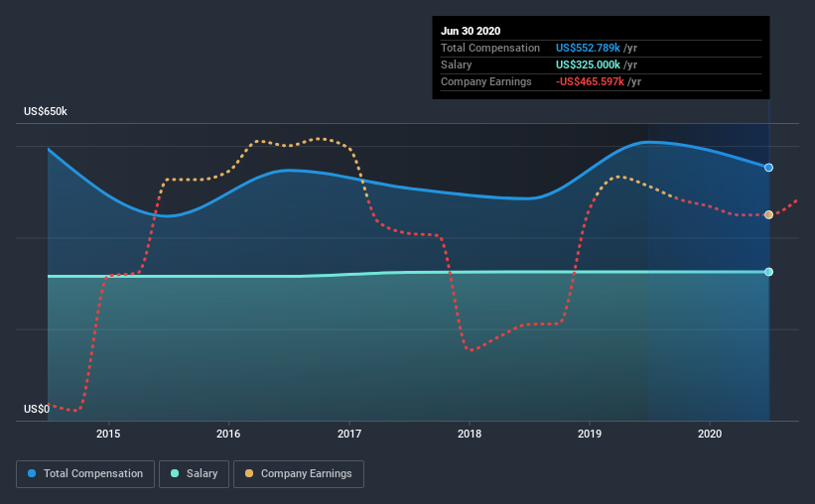This screenshot has width=815, height=504.
Task: Click the 2017 x-axis label
Action: [x=349, y=434]
